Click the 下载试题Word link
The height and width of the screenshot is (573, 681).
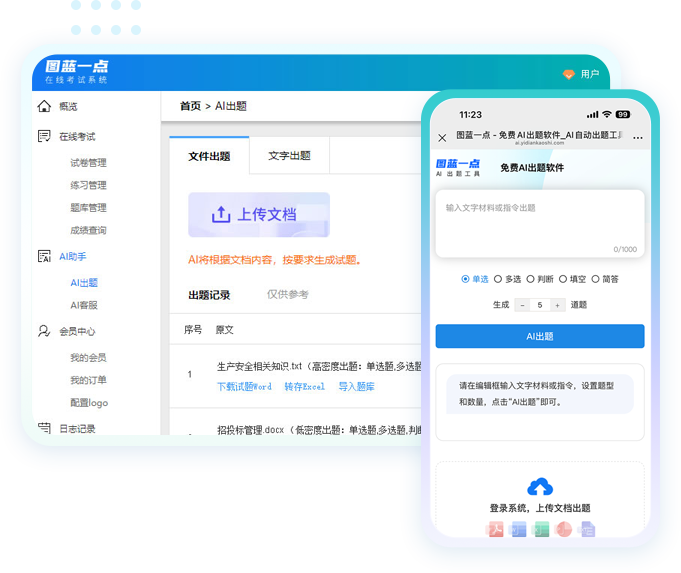(245, 387)
